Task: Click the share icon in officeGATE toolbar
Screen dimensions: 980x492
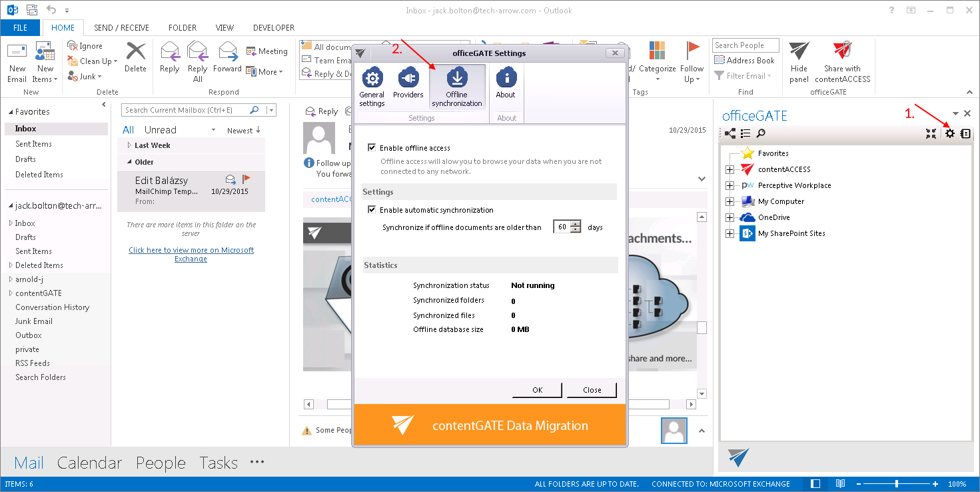Action: [x=731, y=133]
